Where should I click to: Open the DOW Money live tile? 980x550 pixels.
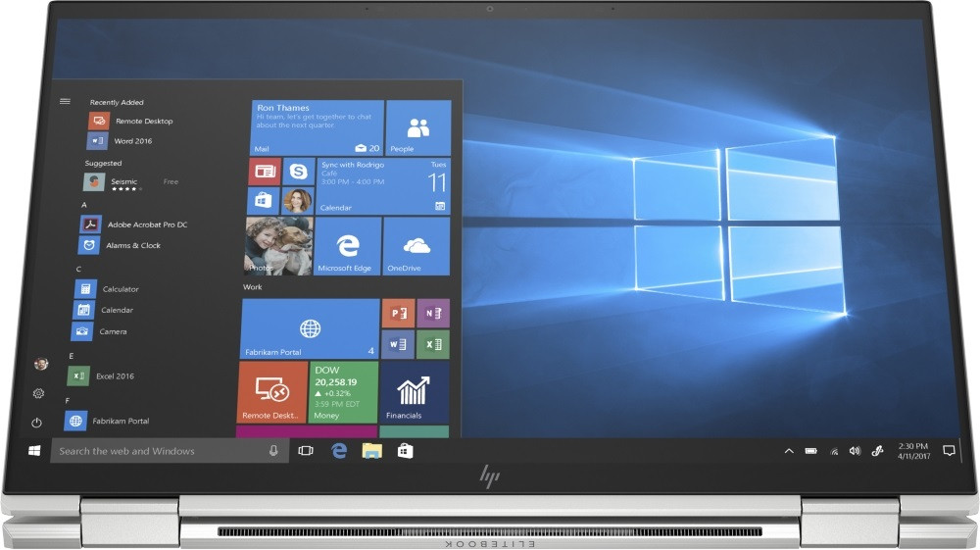(343, 392)
